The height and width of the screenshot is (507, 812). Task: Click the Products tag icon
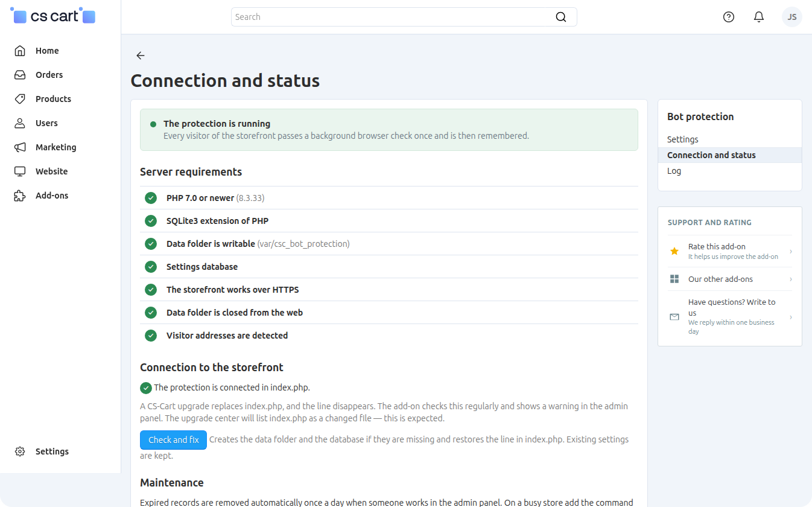pyautogui.click(x=20, y=99)
